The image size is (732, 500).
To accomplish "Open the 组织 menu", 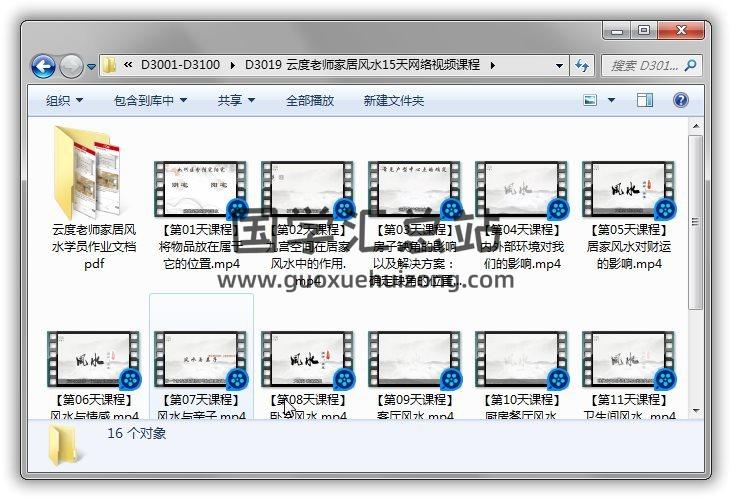I will tap(64, 100).
